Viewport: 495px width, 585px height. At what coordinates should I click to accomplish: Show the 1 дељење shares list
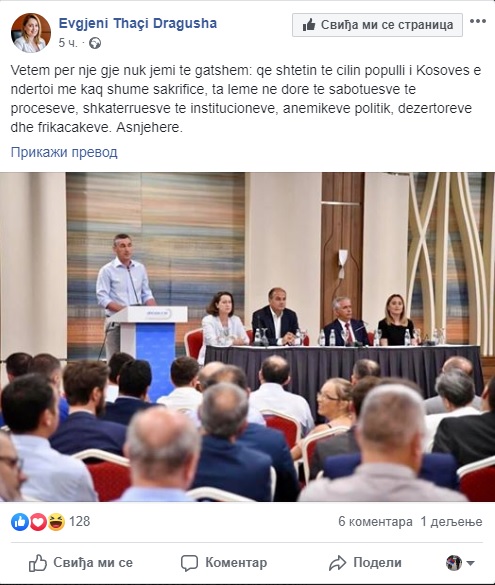pos(451,521)
